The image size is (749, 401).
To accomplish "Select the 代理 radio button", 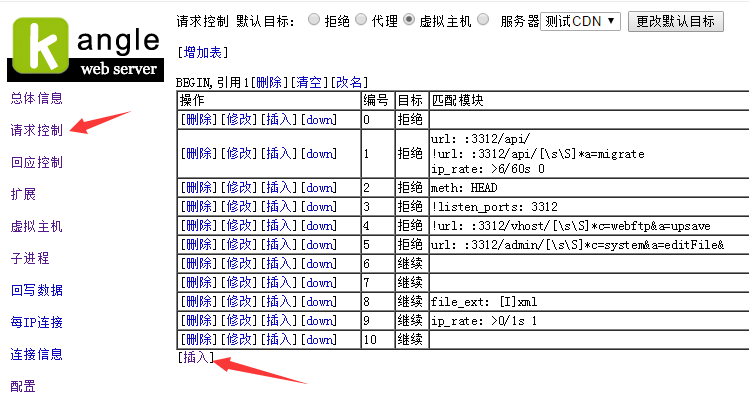I will [363, 20].
